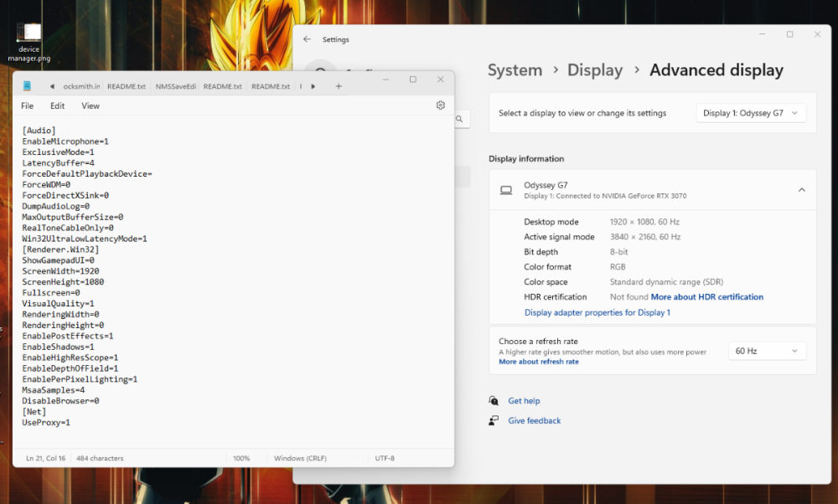Open Notepad settings gear icon

(x=440, y=105)
